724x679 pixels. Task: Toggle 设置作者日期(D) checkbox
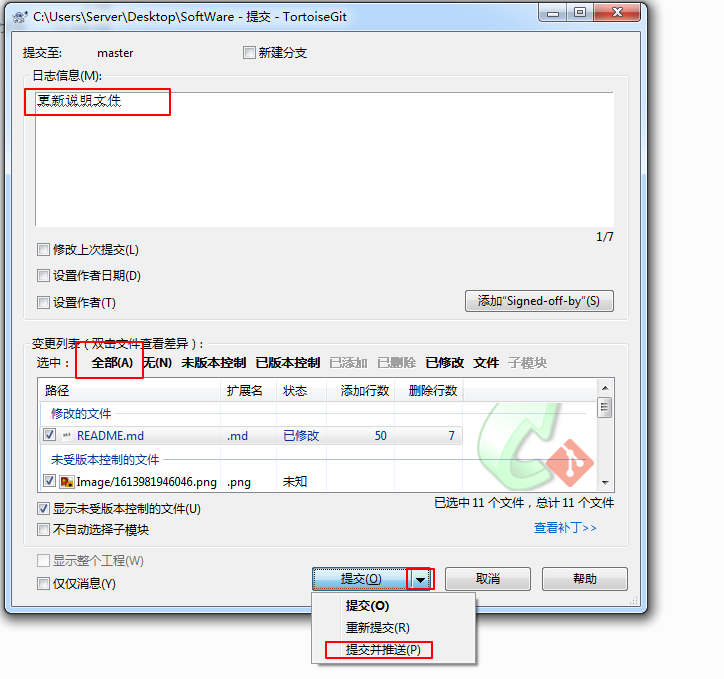(x=43, y=276)
